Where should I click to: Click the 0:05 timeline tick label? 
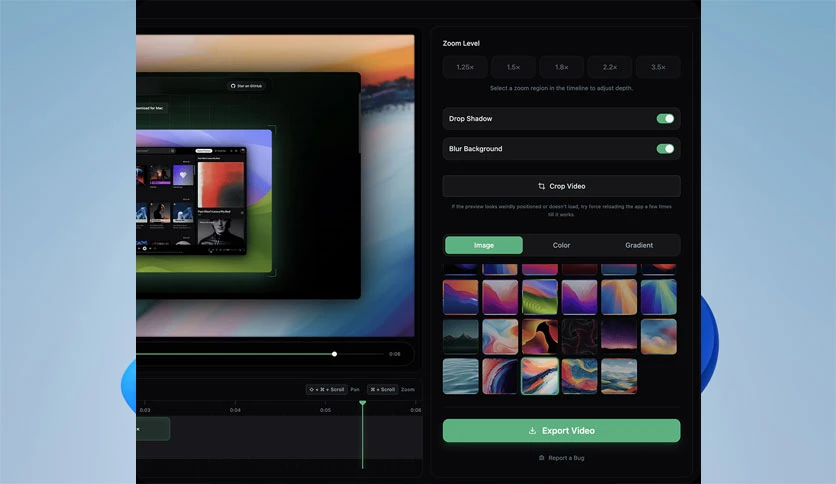coord(325,410)
